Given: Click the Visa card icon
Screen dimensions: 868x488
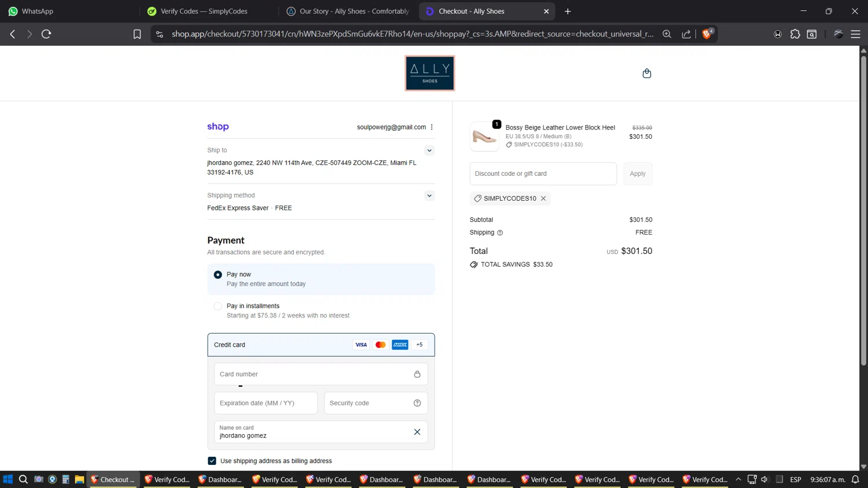Looking at the screenshot, I should (361, 345).
